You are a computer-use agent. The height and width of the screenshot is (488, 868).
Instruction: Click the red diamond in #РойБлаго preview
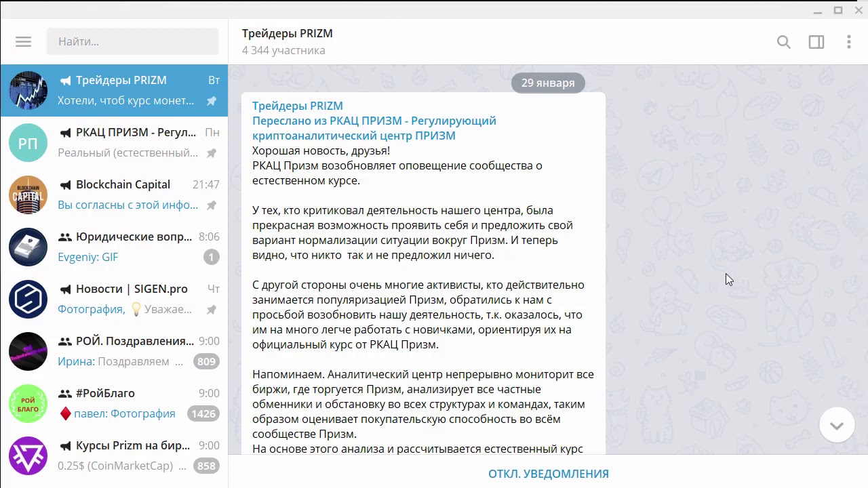point(65,413)
